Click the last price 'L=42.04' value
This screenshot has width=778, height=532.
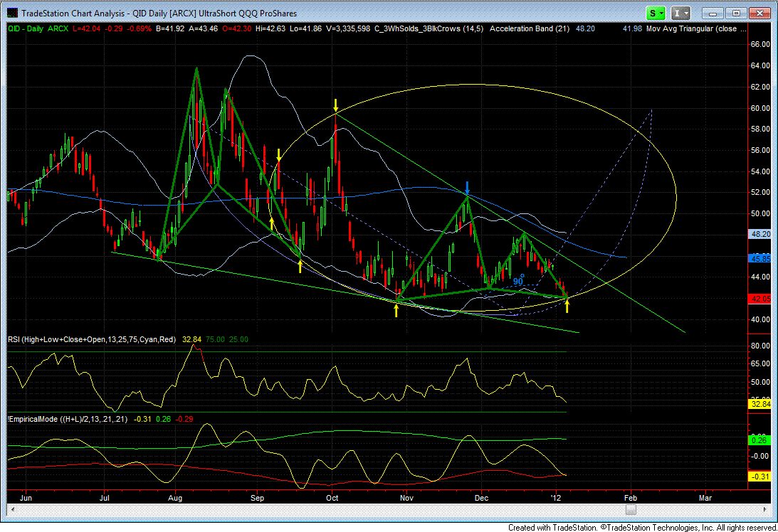(86, 28)
